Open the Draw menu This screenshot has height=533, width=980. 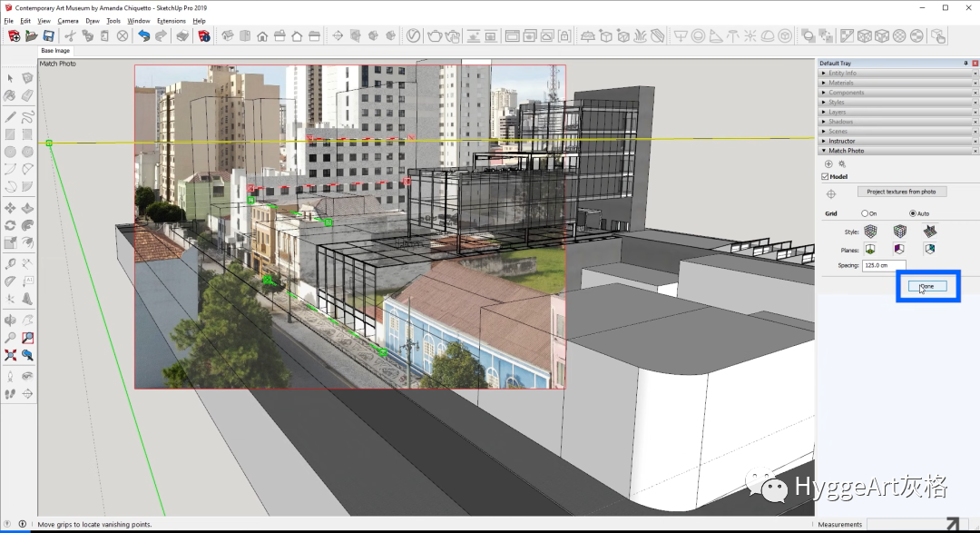point(93,21)
